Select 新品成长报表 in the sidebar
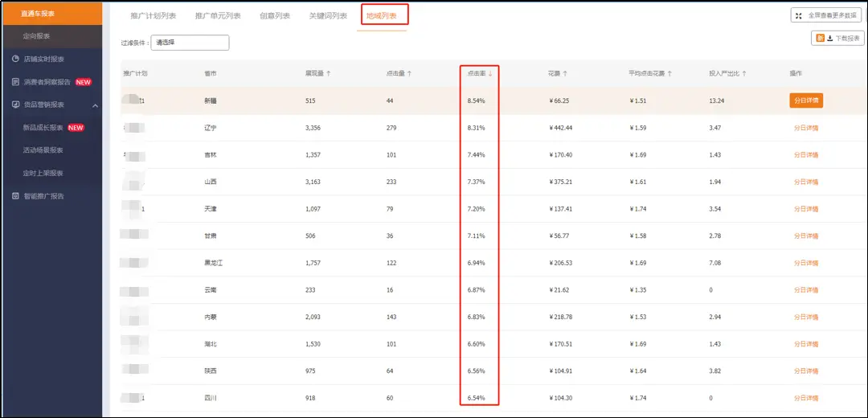 43,127
